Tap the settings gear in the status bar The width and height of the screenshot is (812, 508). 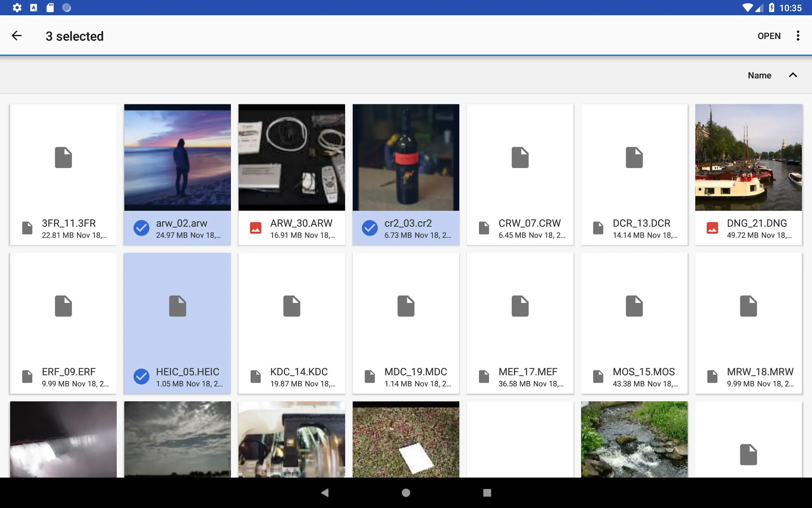click(x=17, y=7)
